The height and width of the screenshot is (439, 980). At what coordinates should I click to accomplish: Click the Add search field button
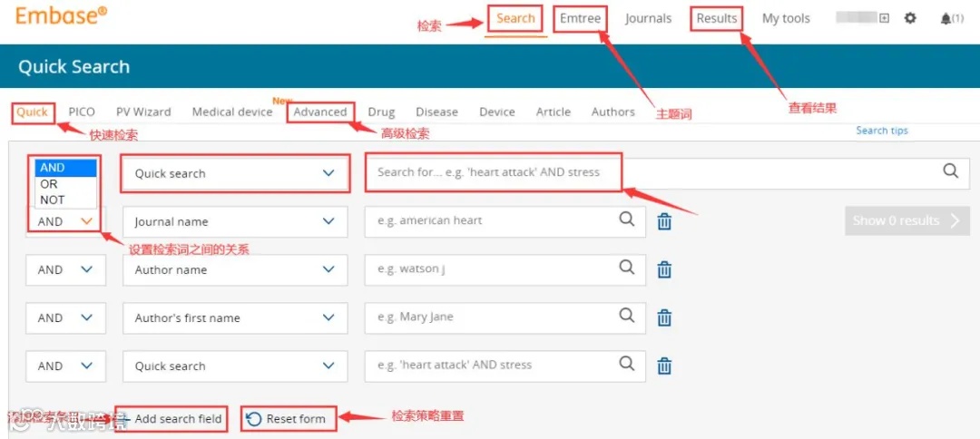[171, 418]
